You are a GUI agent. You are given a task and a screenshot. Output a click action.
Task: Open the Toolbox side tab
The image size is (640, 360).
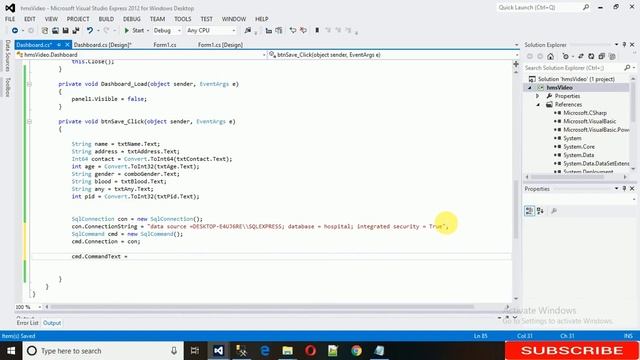pyautogui.click(x=7, y=87)
